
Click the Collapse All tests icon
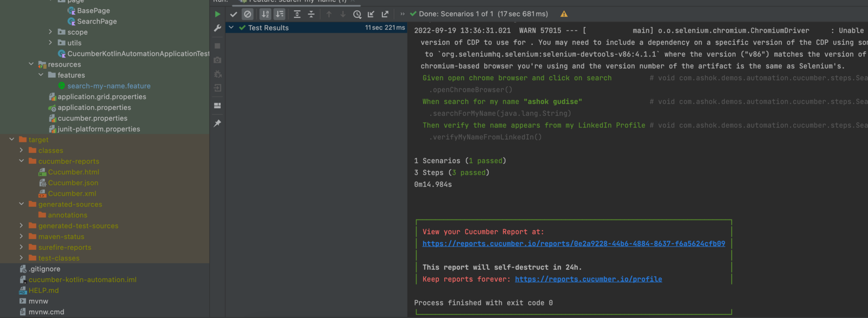[311, 14]
